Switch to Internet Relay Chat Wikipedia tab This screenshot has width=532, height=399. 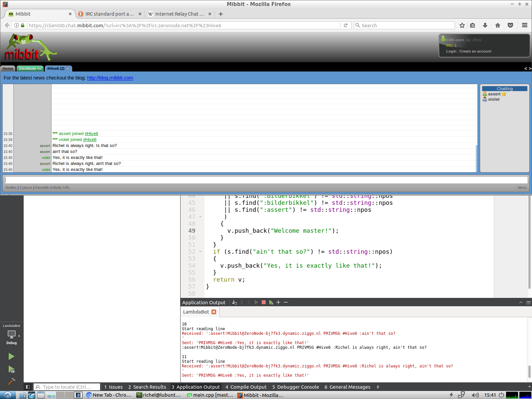pos(180,14)
